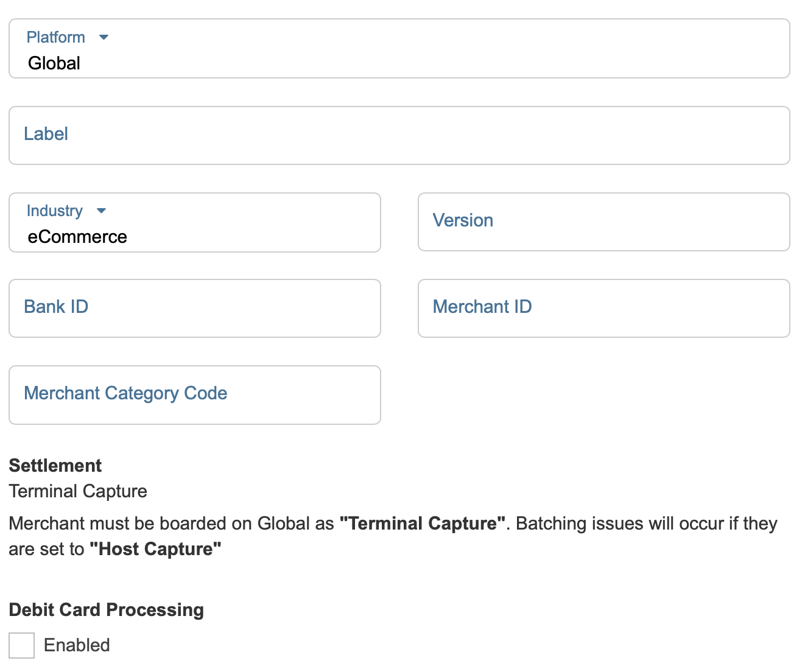
Task: Open the Platform selector box
Action: 399,49
